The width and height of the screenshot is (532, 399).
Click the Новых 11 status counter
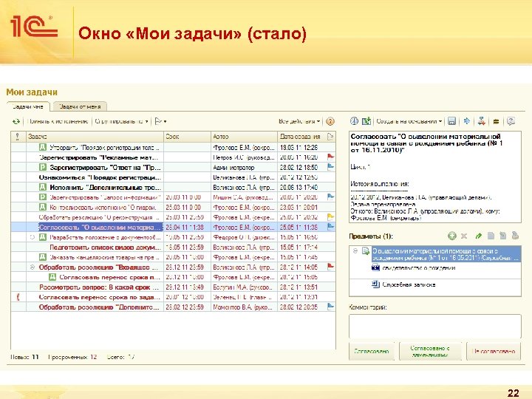tap(25, 357)
